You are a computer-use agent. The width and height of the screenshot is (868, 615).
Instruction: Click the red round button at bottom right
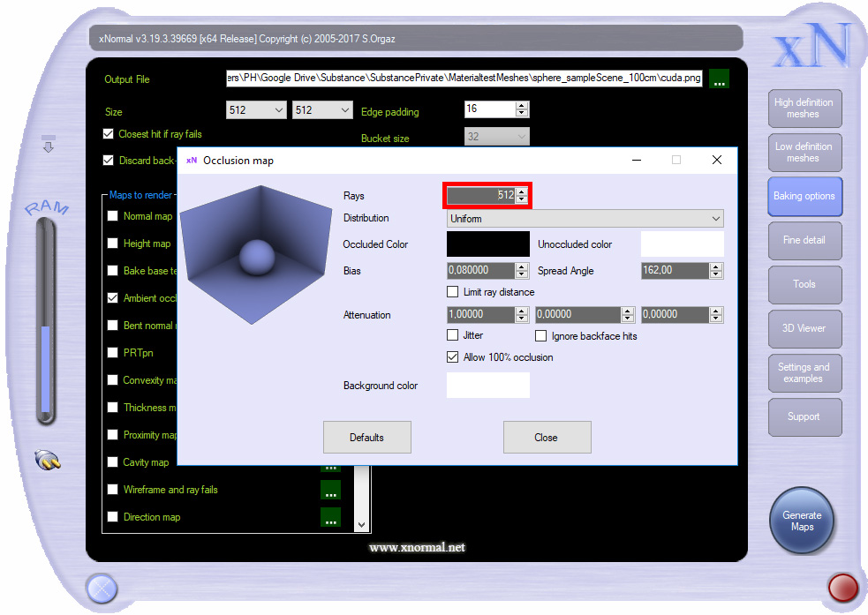pyautogui.click(x=842, y=587)
